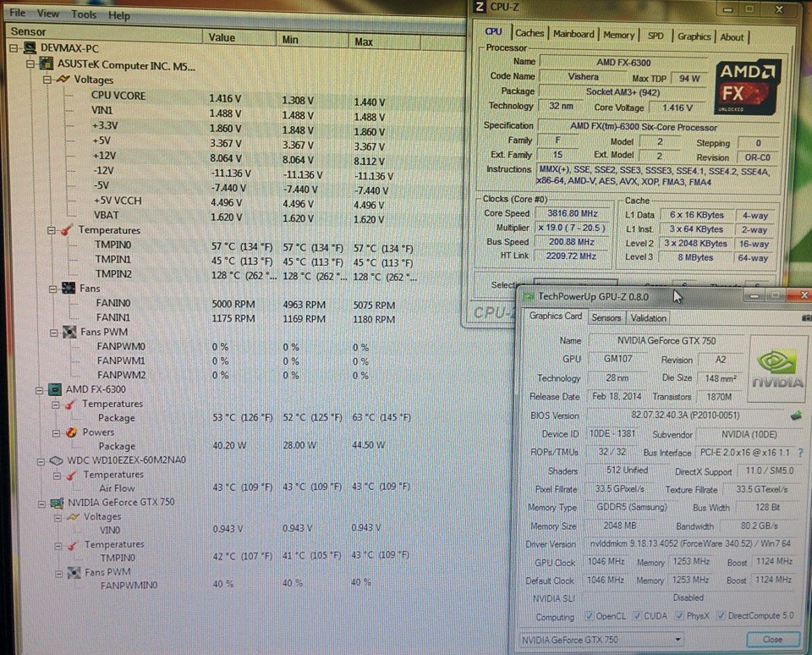
Task: Collapse the NVIDIA GeForce GTX 750 tree node
Action: click(x=41, y=504)
